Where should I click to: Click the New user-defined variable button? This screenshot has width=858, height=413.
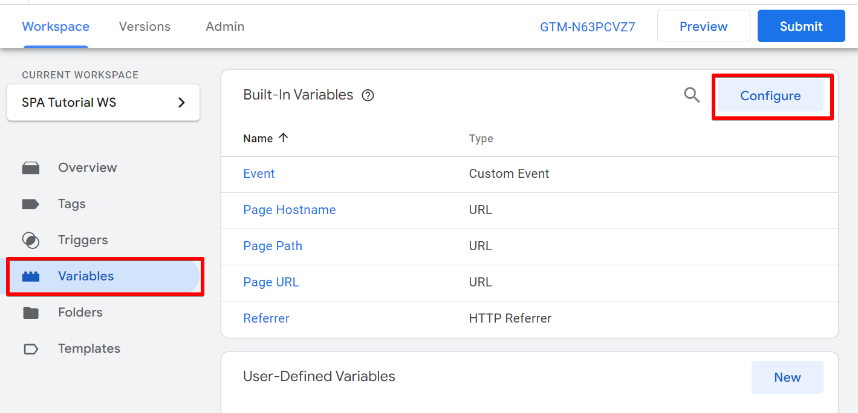787,377
